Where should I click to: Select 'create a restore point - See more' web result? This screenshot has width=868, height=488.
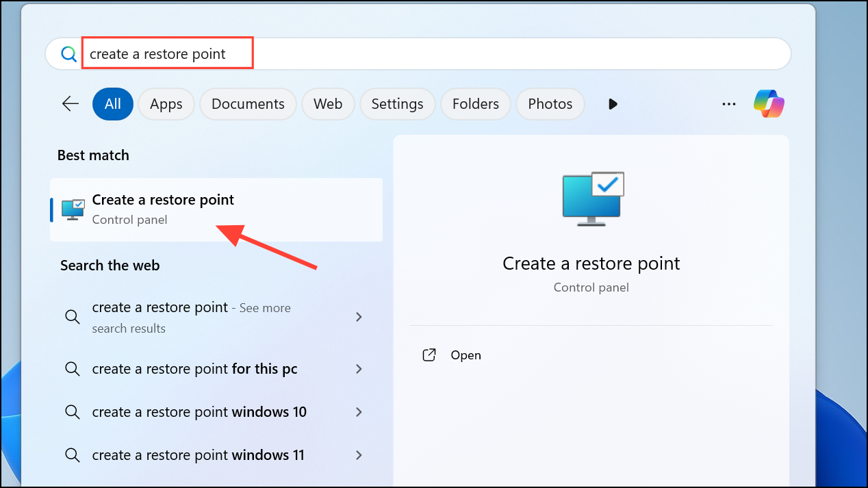216,318
